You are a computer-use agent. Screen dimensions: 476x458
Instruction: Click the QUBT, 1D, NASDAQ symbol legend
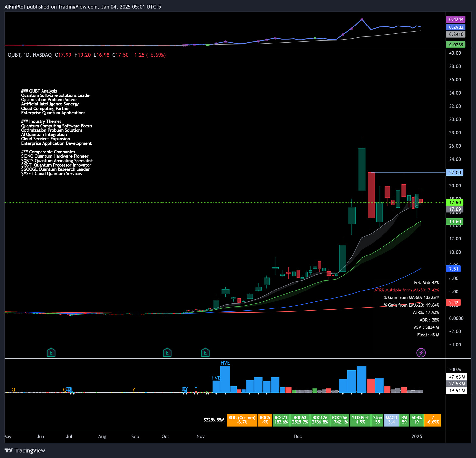click(30, 55)
